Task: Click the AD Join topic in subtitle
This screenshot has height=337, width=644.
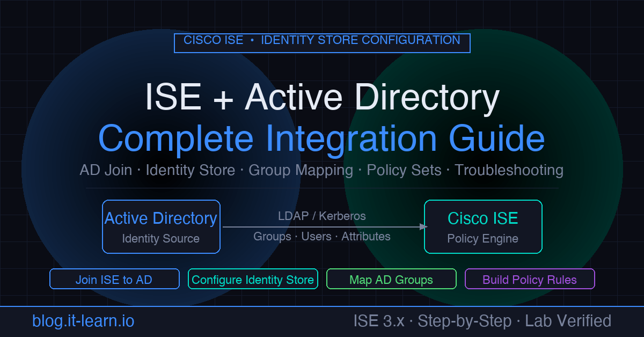Action: point(105,170)
